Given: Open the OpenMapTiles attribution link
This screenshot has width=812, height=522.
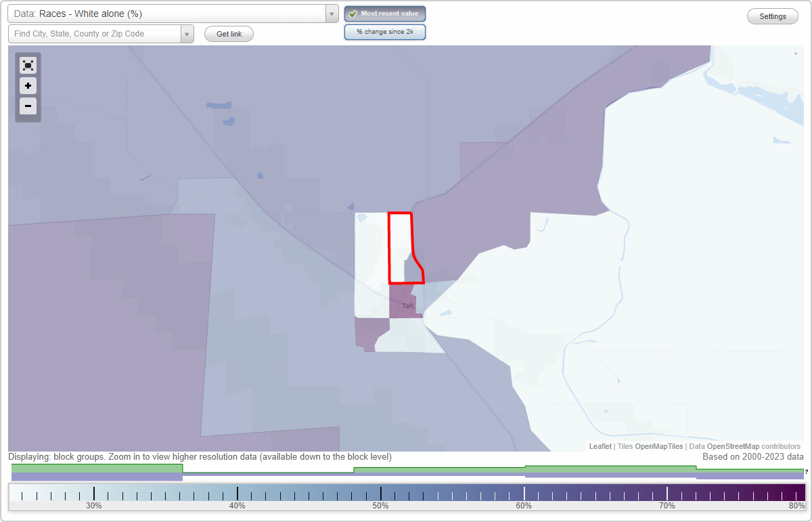Looking at the screenshot, I should pos(659,446).
